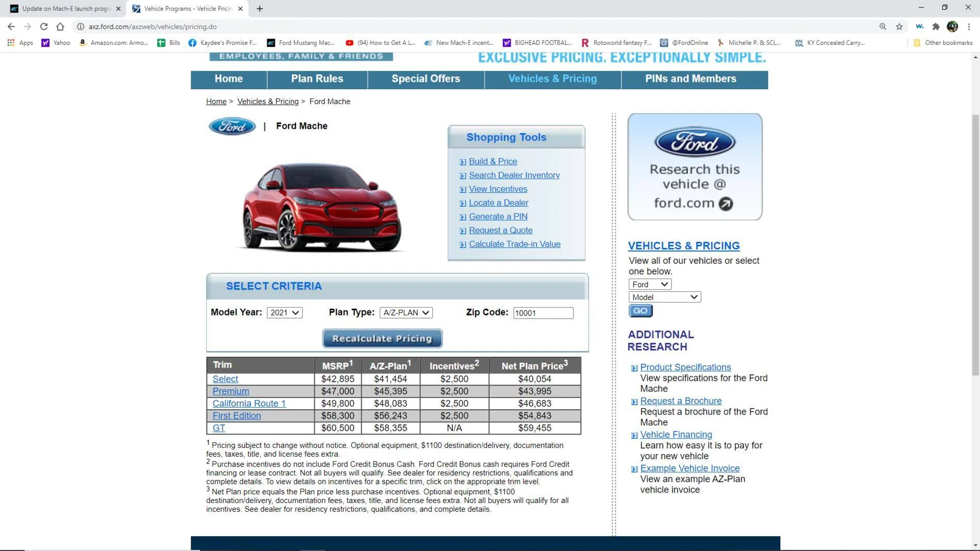Viewport: 980px width, 551px height.
Task: Open the @FordOnline bookmark
Action: [x=684, y=43]
